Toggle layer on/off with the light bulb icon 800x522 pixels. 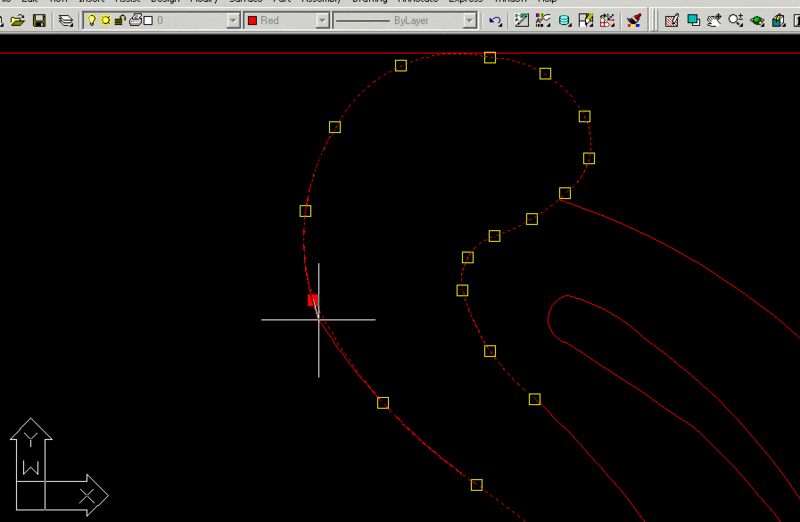[92, 20]
